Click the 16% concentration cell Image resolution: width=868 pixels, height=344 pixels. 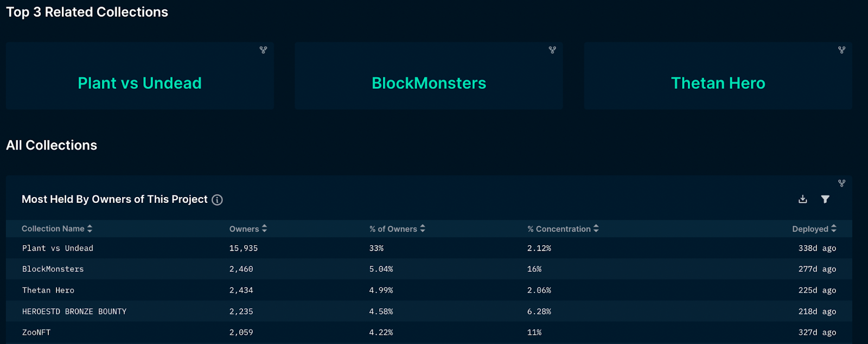point(534,269)
